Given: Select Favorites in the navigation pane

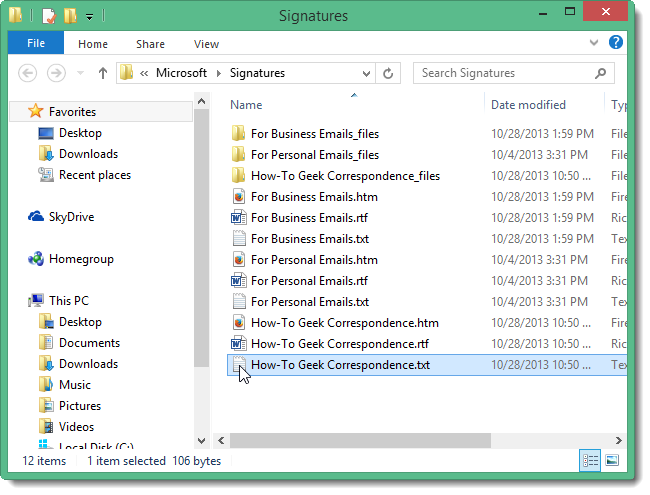Looking at the screenshot, I should (x=72, y=112).
